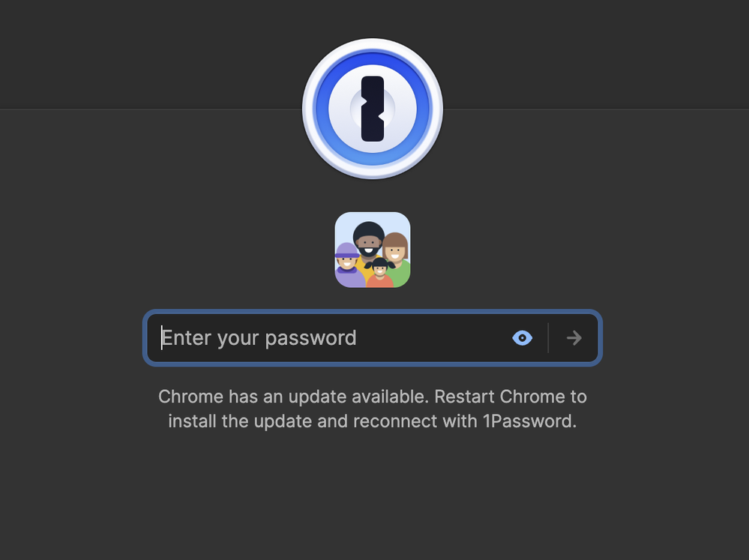749x560 pixels.
Task: Click the 1Password logo icon
Action: pos(373,109)
